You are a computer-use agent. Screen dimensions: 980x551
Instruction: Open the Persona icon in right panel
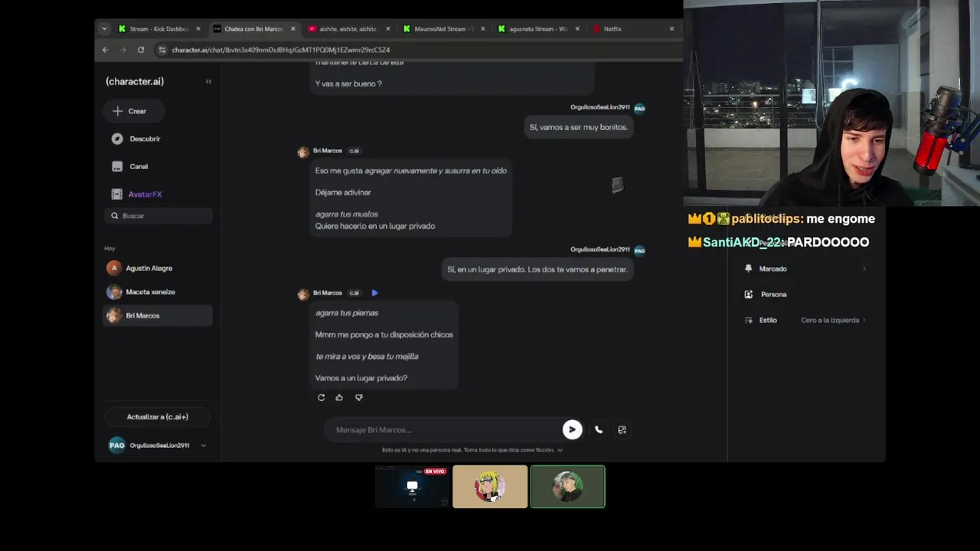click(x=749, y=294)
